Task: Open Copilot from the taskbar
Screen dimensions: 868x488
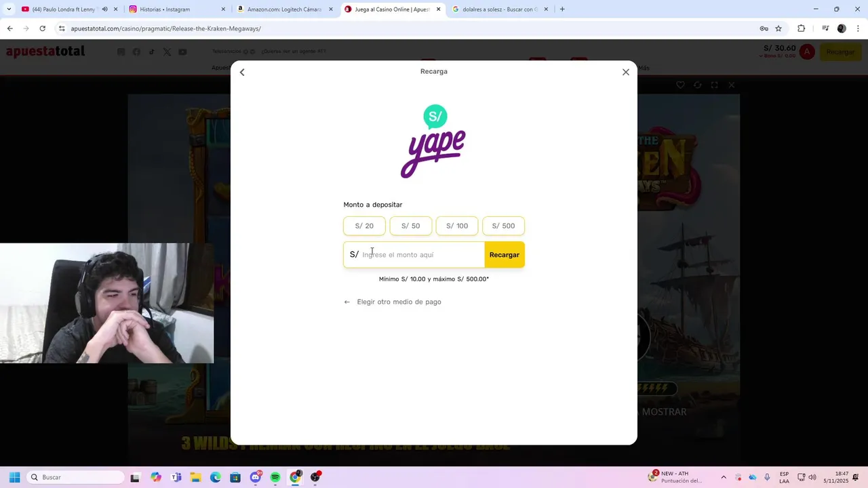Action: [x=156, y=477]
